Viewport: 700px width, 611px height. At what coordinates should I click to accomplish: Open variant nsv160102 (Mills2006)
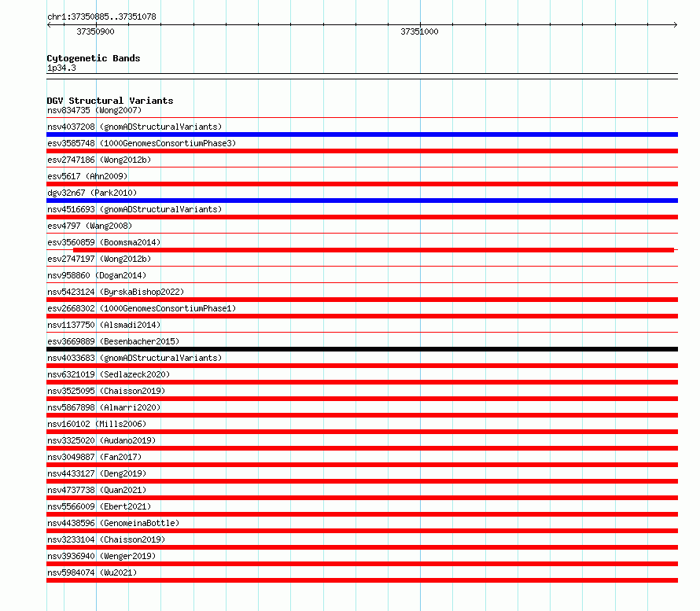click(x=97, y=424)
